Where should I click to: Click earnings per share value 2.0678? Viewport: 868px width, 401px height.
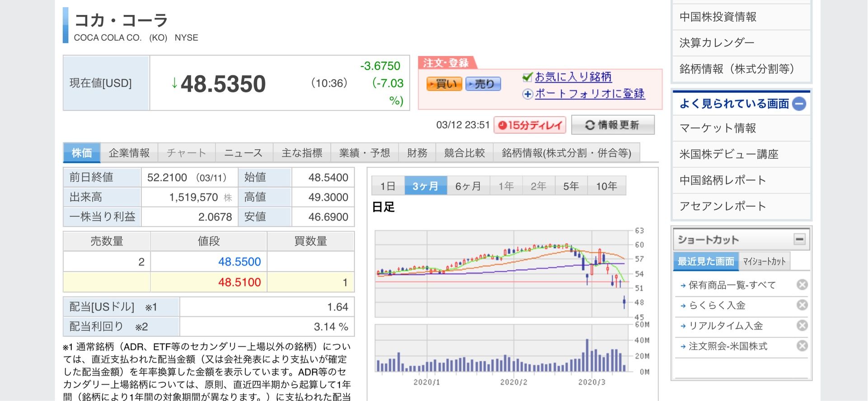[215, 217]
